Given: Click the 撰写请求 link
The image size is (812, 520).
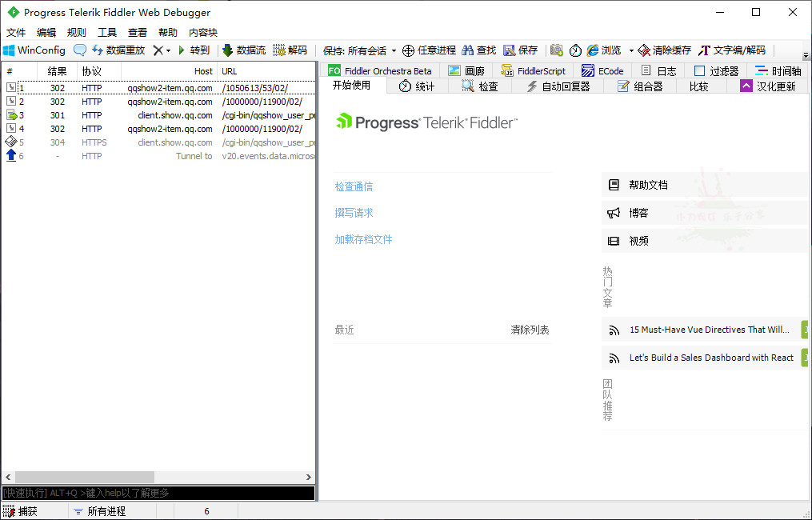Looking at the screenshot, I should click(x=354, y=213).
